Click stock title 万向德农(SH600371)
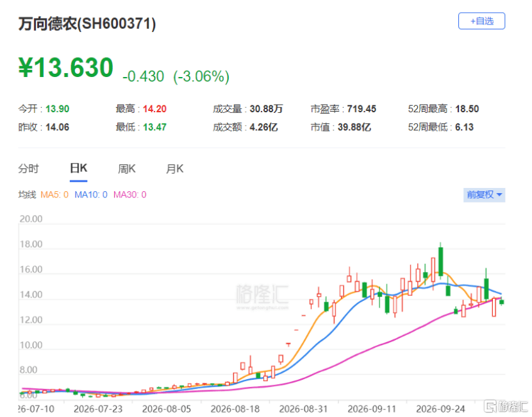 point(87,24)
